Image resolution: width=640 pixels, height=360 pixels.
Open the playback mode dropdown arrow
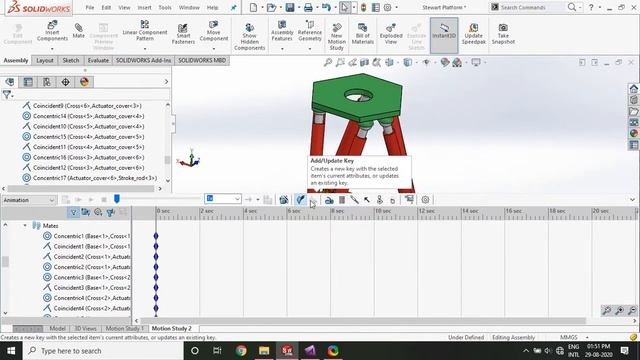pos(258,200)
